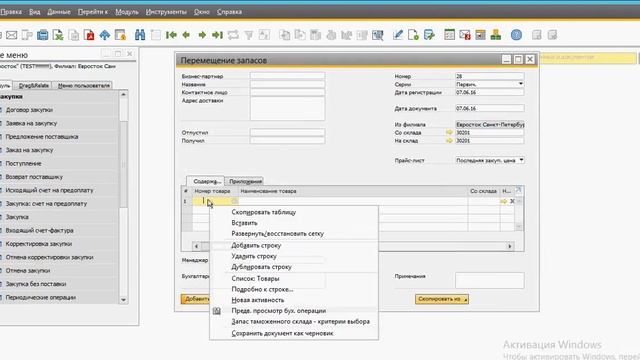Expand the table with top-right corner icon
Image resolution: width=640 pixels, height=360 pixels.
518,191
